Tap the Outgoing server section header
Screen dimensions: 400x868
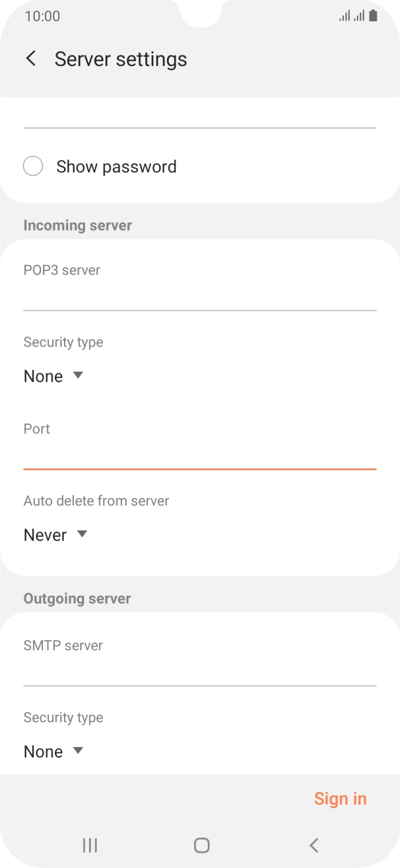point(77,598)
